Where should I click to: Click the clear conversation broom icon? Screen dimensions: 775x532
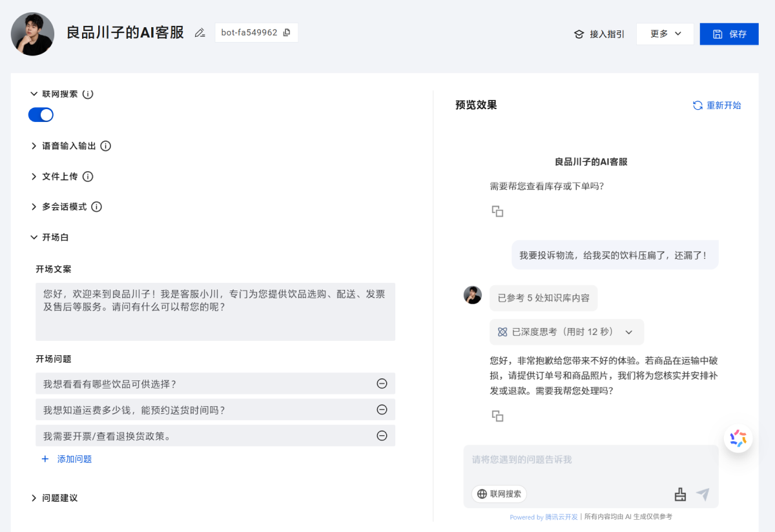pos(679,495)
